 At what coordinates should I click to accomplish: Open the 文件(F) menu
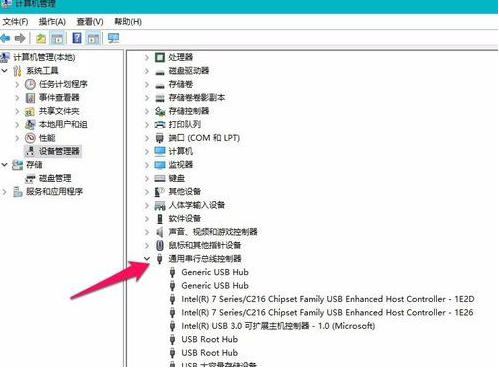15,22
